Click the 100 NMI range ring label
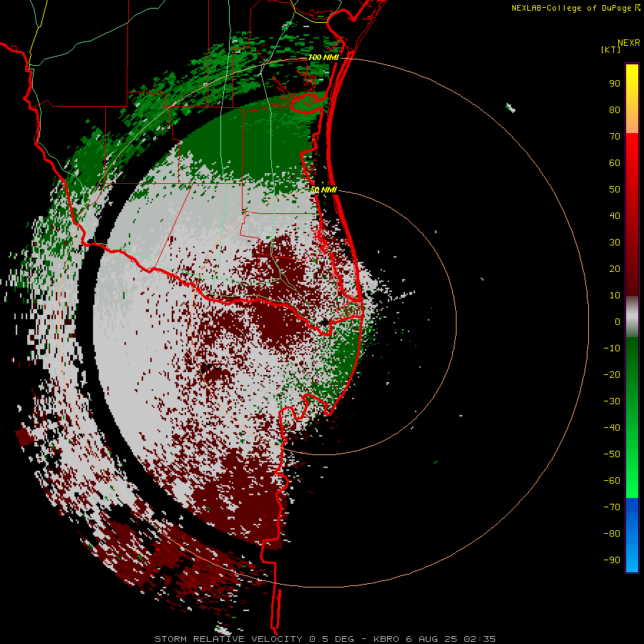Viewport: 644px width, 644px height. coord(323,57)
